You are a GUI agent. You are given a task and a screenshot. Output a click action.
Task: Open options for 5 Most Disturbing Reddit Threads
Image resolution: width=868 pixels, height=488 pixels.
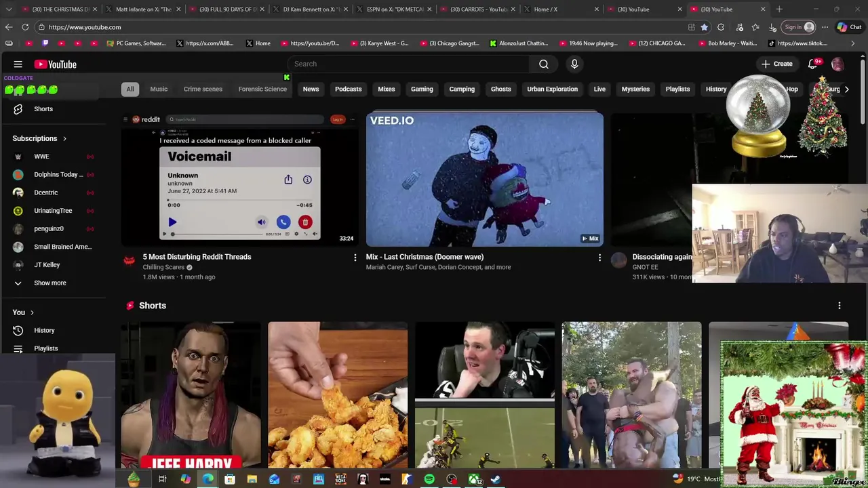pos(355,258)
